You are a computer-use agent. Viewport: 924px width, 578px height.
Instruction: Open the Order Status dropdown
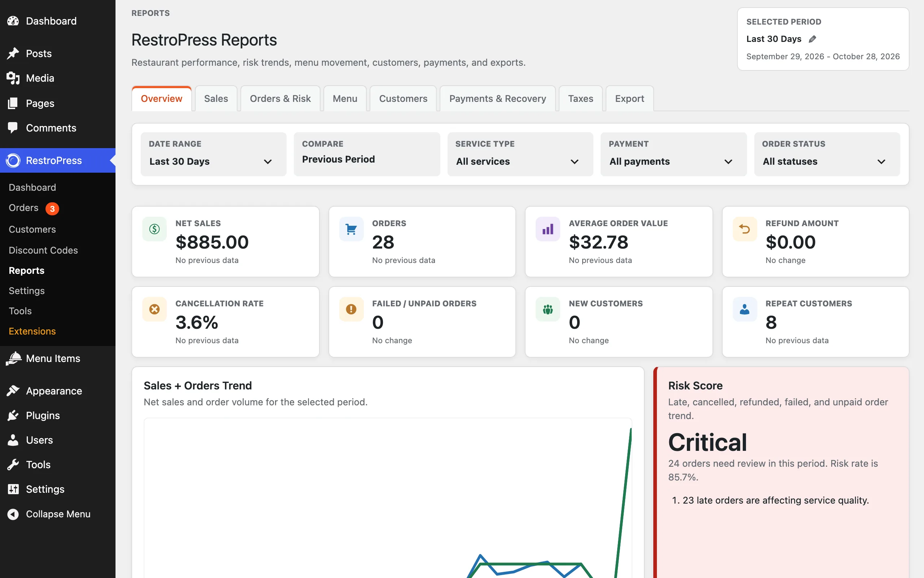click(827, 154)
